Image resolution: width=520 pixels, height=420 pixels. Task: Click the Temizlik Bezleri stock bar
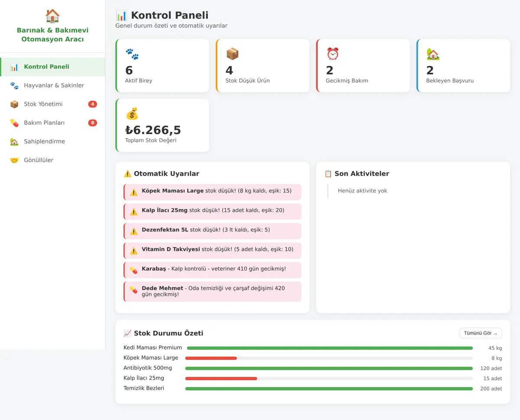pyautogui.click(x=329, y=388)
